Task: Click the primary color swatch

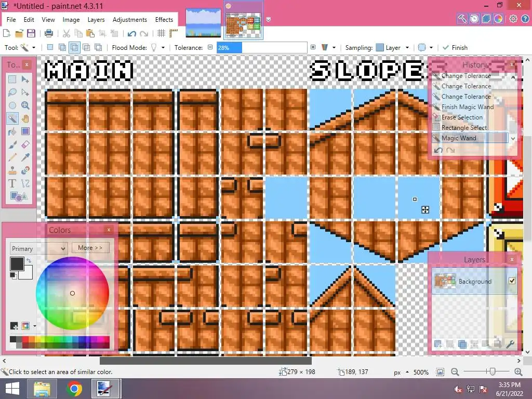Action: point(17,263)
